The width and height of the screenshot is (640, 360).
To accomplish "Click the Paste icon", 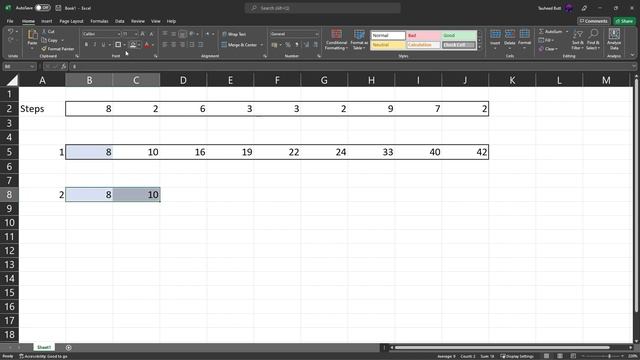I will 32,35.
